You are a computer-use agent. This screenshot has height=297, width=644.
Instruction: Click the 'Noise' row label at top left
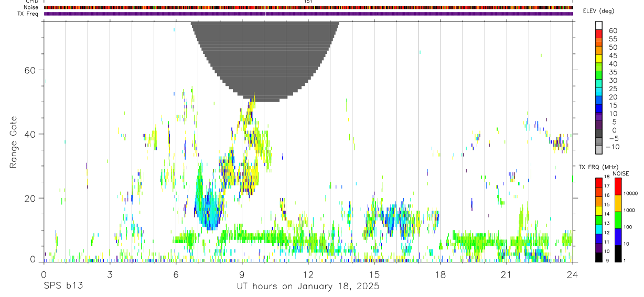31,7
